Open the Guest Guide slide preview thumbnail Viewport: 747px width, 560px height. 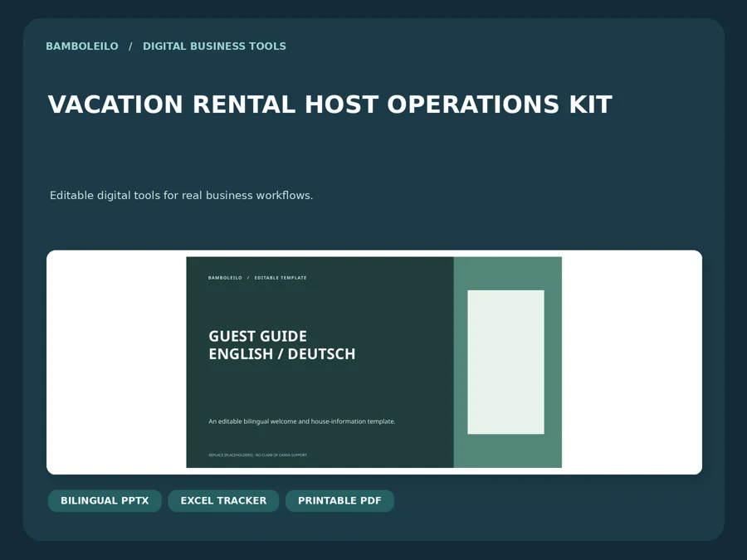tap(374, 363)
